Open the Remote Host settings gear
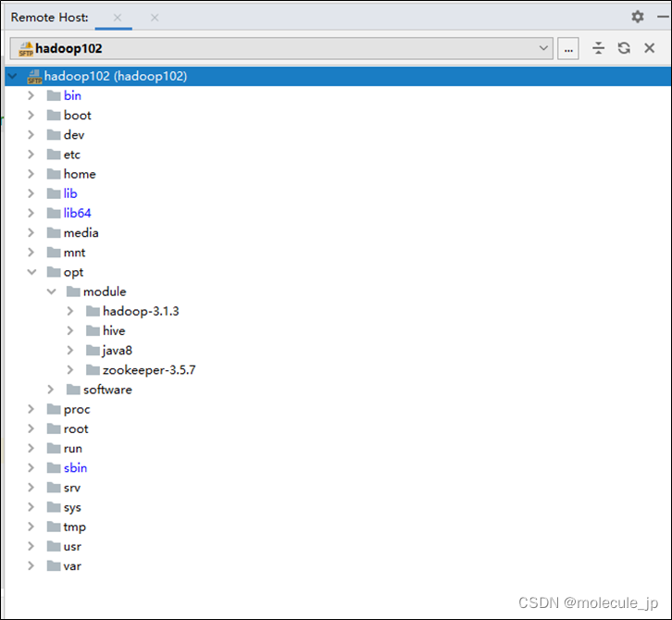The image size is (672, 620). 637,17
